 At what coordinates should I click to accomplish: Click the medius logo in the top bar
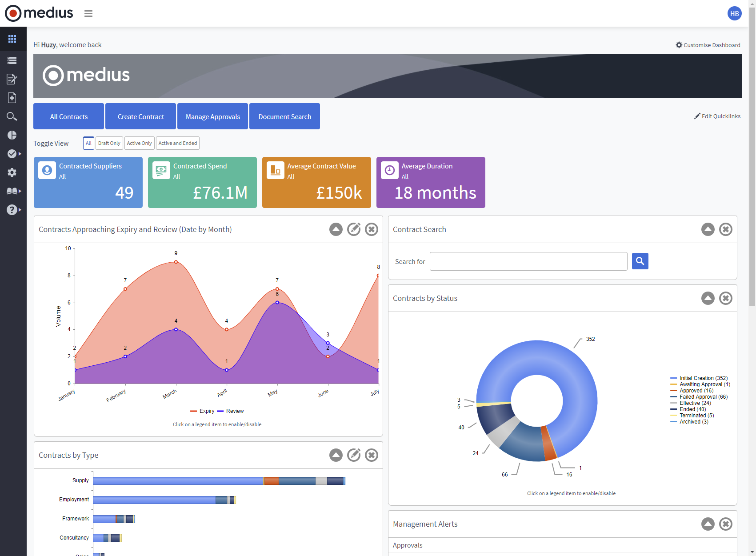[x=39, y=13]
